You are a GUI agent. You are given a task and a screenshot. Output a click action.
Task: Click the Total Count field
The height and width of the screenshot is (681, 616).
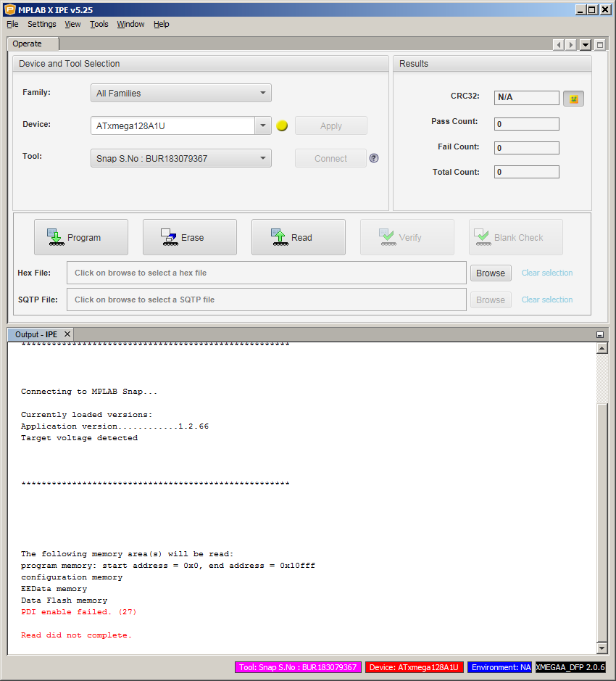click(x=527, y=172)
